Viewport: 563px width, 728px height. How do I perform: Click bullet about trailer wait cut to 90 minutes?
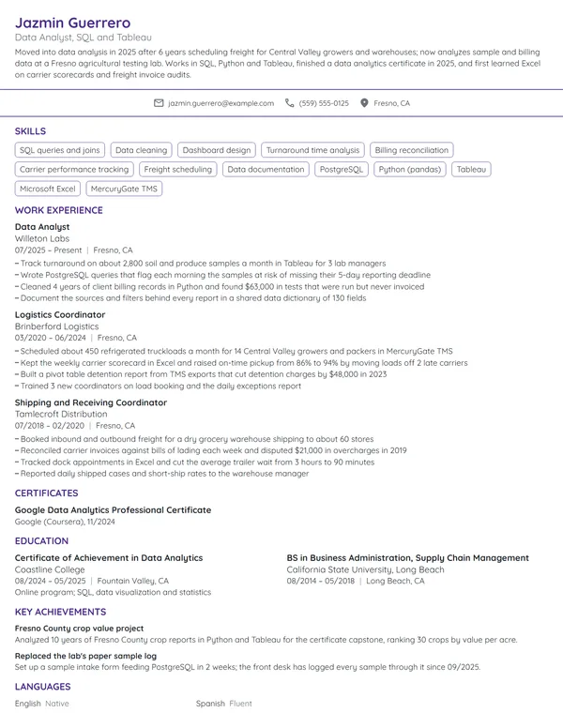(194, 462)
